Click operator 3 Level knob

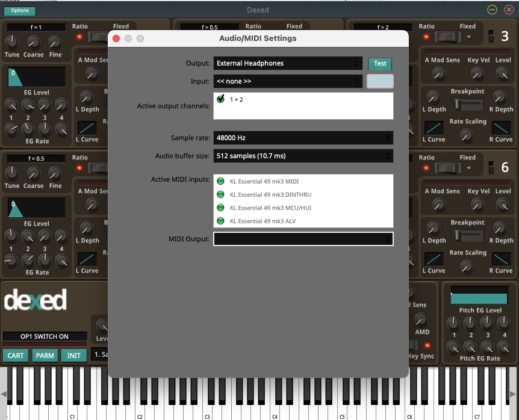[x=503, y=73]
